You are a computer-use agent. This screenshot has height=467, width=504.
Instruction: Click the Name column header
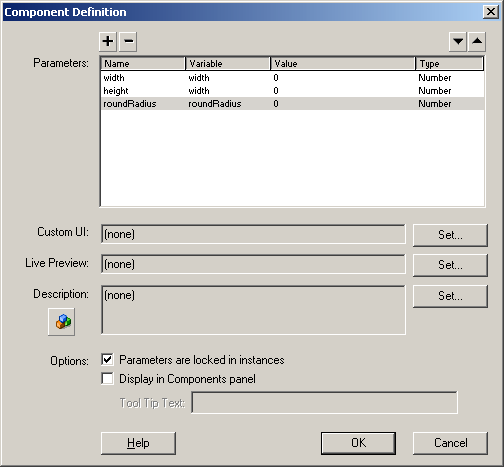pos(143,63)
